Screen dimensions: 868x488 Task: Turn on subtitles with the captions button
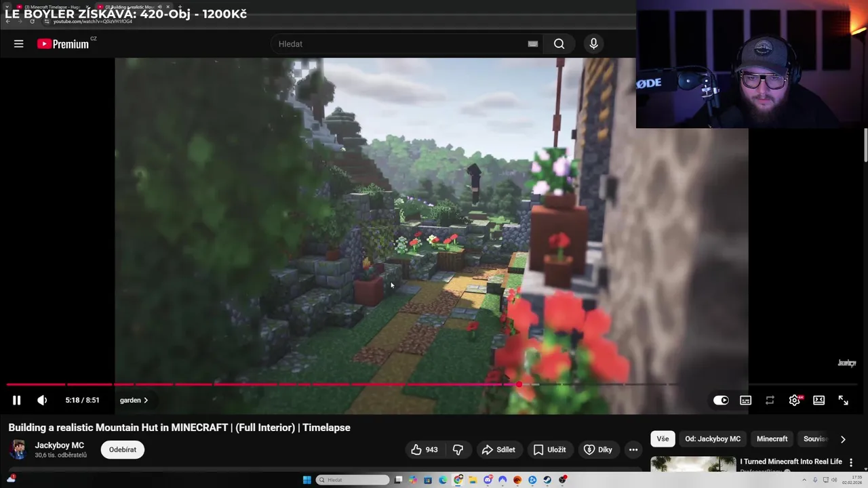[745, 401]
